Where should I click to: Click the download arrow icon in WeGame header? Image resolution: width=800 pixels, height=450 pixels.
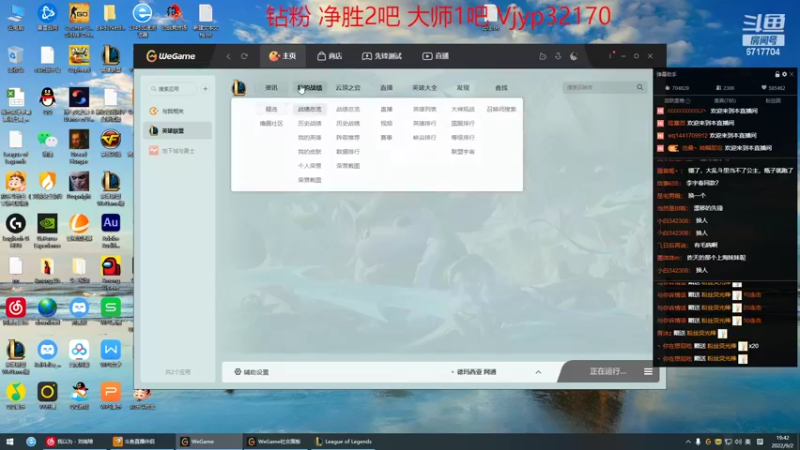pyautogui.click(x=558, y=56)
